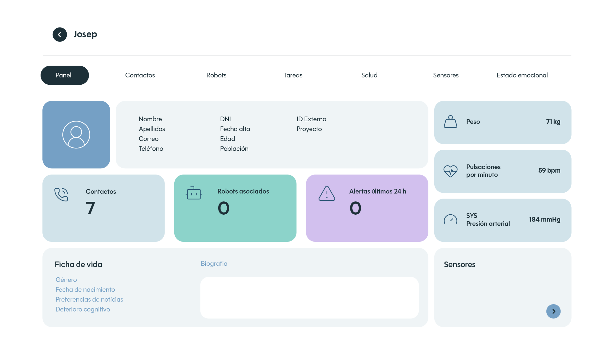Click the phone icon in Contactos card
Screen dimensions: 614x364
[61, 194]
